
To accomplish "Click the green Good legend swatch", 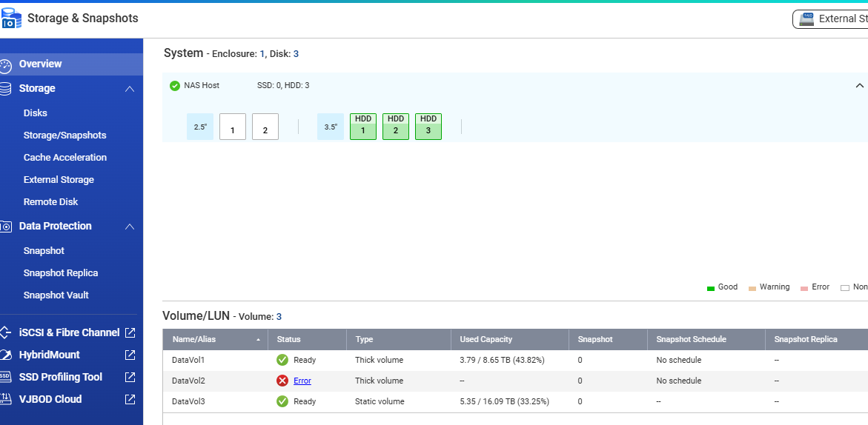I will point(711,287).
